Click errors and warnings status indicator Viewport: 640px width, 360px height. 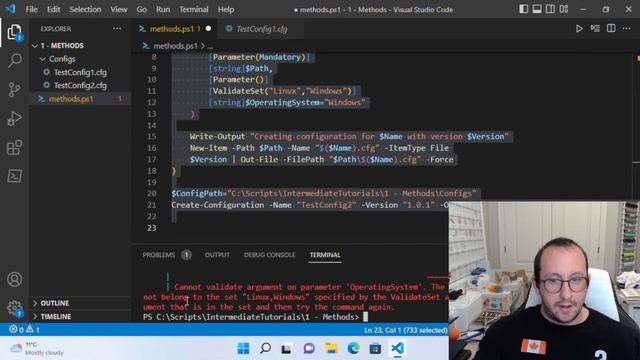point(24,329)
